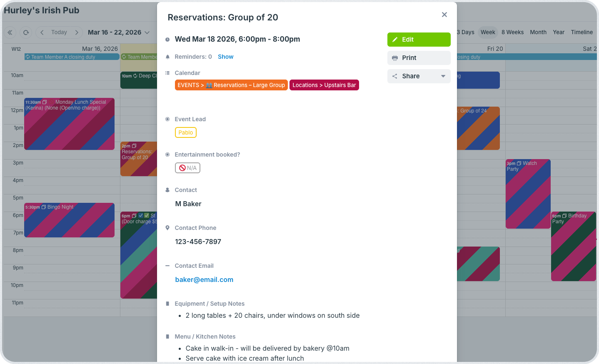
Task: Switch to the Timeline view tab
Action: 582,32
